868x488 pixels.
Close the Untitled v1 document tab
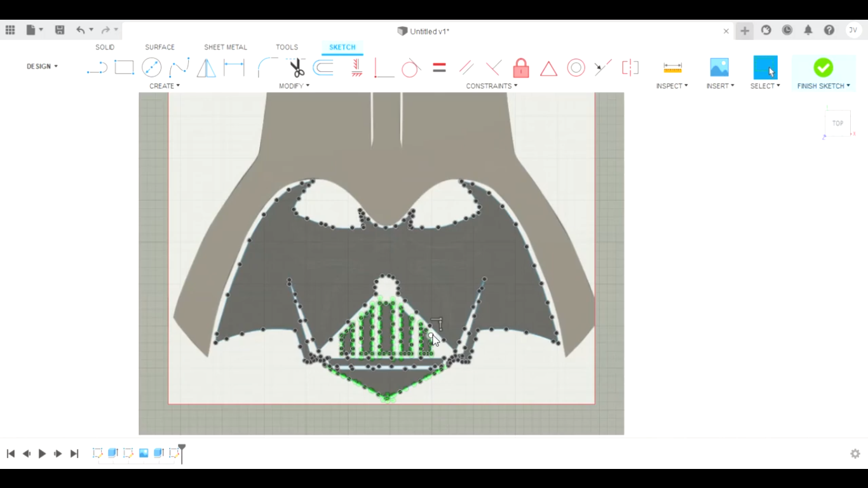click(726, 30)
